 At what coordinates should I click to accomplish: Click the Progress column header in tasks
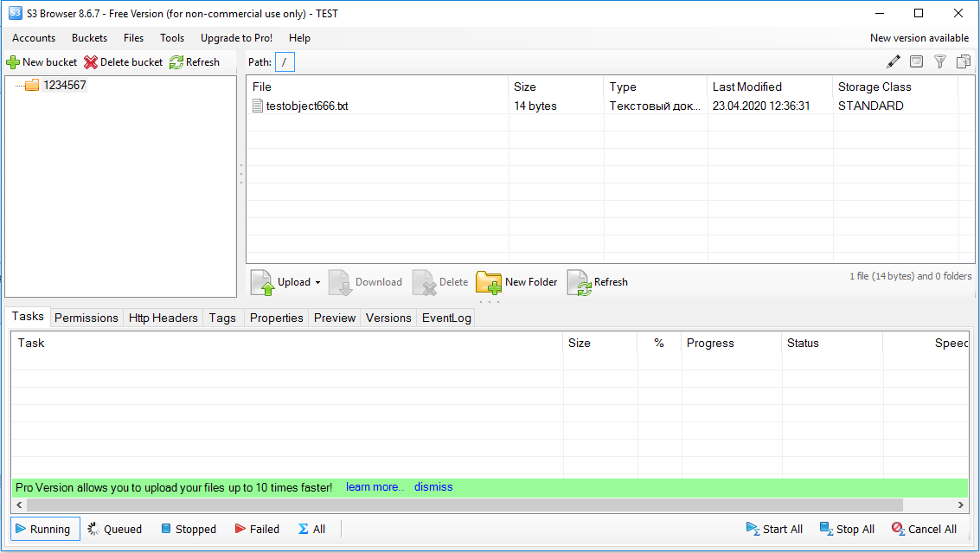[x=731, y=343]
